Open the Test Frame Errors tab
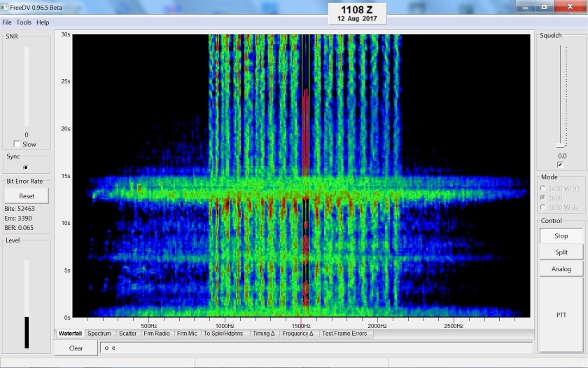 [x=344, y=334]
